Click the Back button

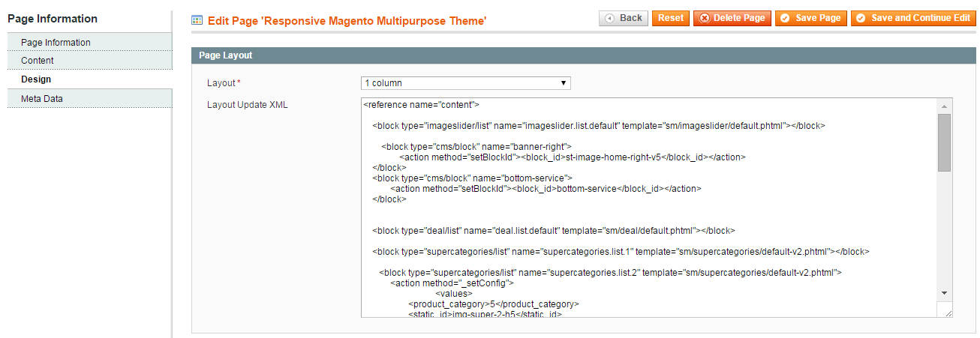(624, 18)
